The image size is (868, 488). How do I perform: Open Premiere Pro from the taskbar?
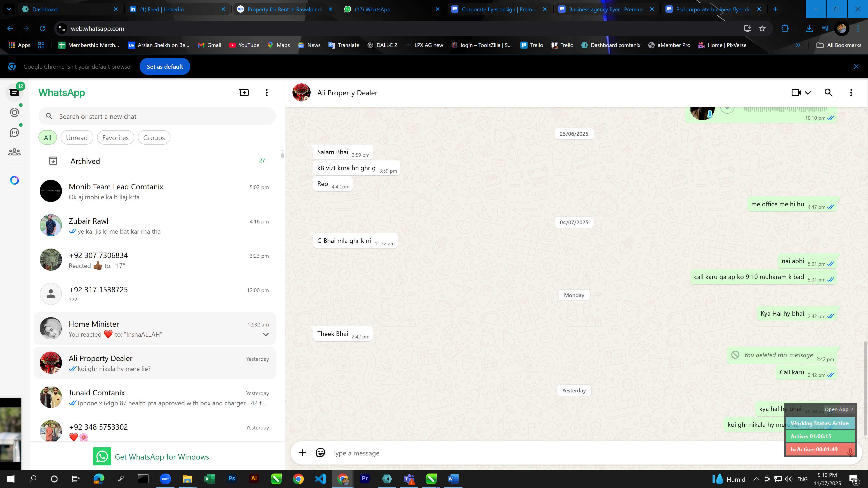pos(365,479)
